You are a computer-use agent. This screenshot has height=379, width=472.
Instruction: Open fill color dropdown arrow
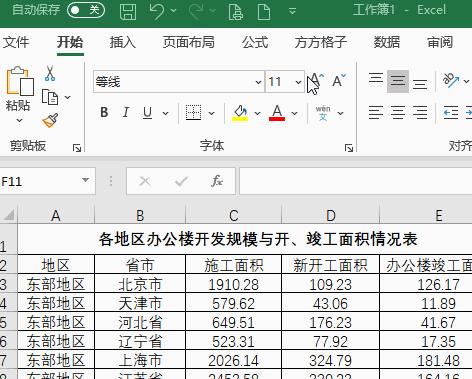[257, 113]
